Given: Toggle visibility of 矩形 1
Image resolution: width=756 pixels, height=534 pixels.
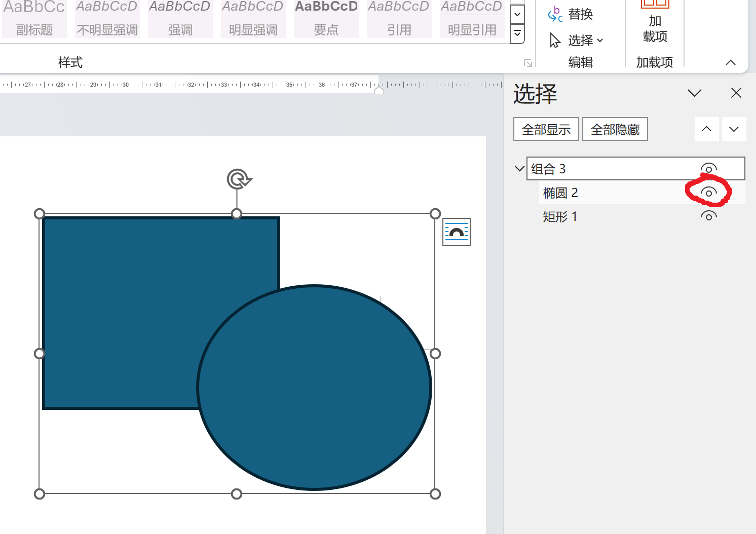Looking at the screenshot, I should (x=708, y=216).
